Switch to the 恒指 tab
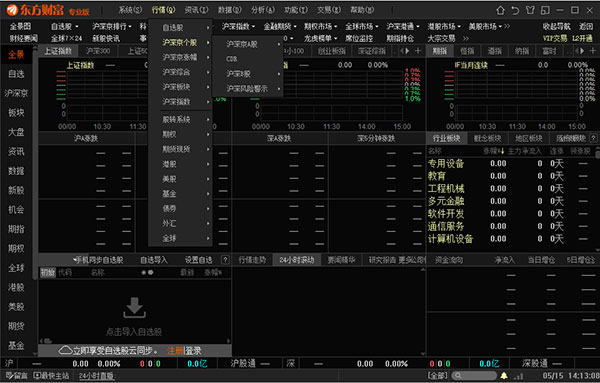 click(467, 51)
